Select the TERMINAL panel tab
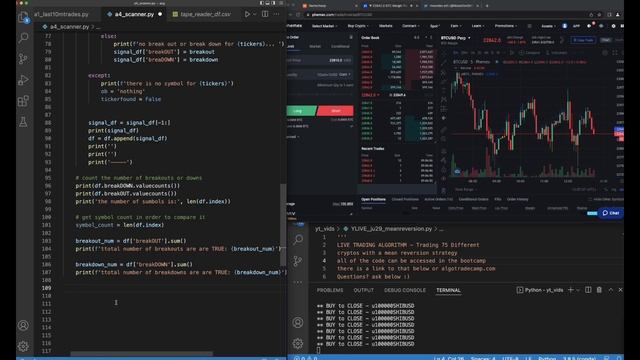Image resolution: width=640 pixels, height=360 pixels. coord(448,290)
